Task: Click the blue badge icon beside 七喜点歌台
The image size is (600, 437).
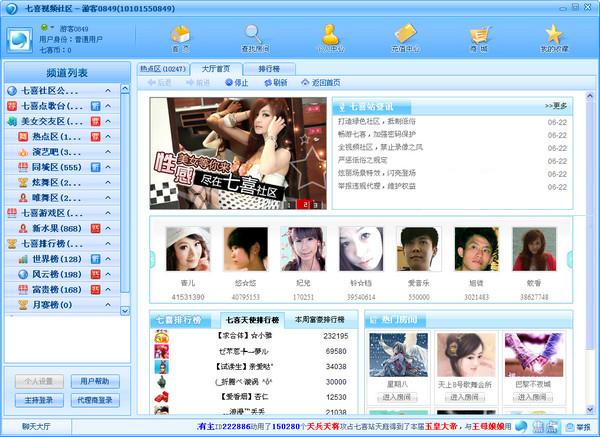Action: click(95, 106)
